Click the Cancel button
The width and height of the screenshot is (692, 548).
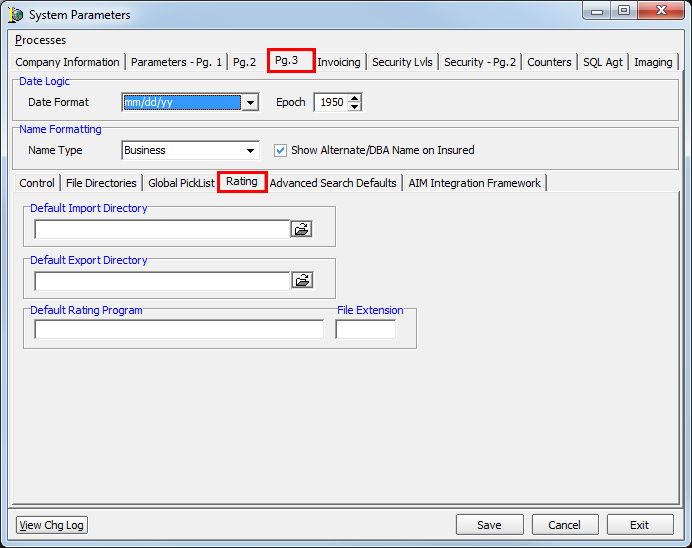point(565,525)
